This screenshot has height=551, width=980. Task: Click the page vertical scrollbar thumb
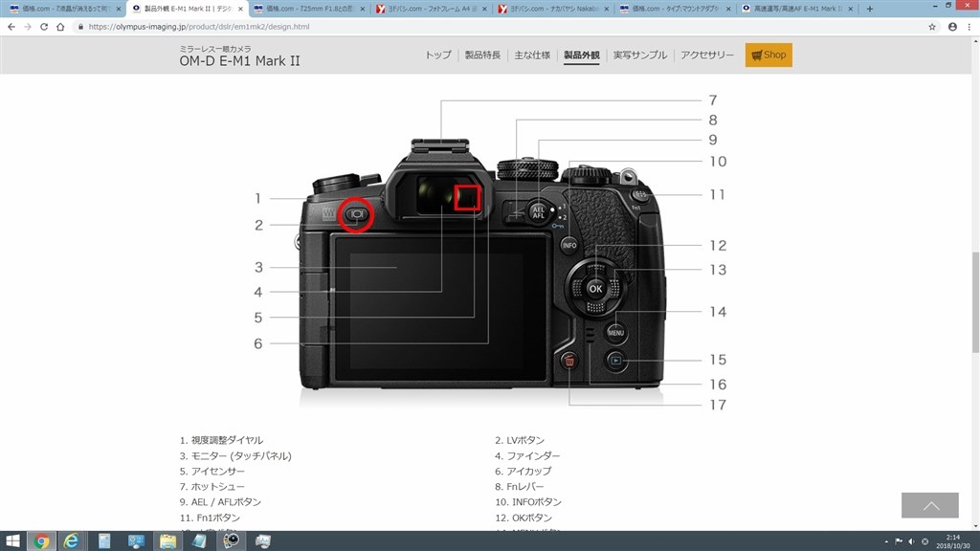pyautogui.click(x=975, y=301)
